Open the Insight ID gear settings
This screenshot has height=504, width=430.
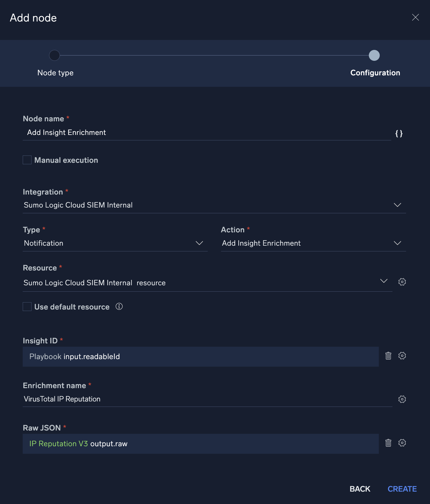pyautogui.click(x=402, y=356)
